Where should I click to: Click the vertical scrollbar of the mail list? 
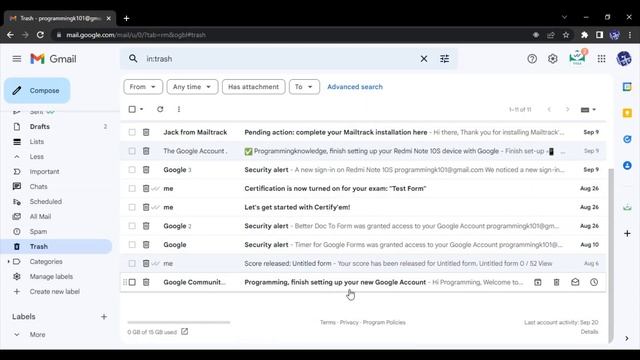pyautogui.click(x=611, y=255)
